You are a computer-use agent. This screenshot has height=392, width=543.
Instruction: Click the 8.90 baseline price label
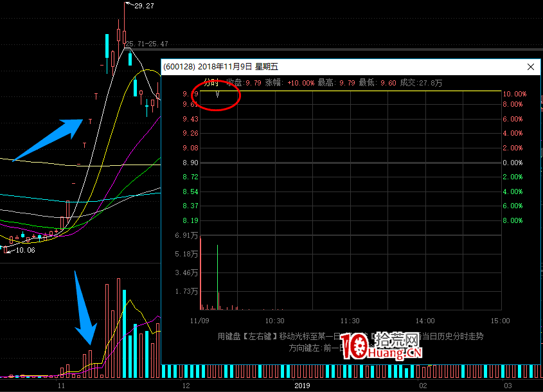190,163
